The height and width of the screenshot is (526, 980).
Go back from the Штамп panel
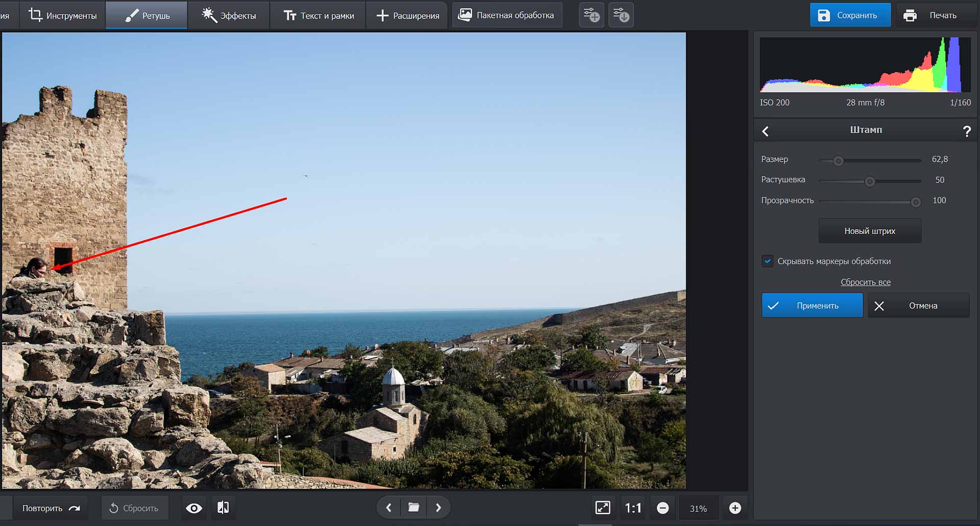point(765,131)
